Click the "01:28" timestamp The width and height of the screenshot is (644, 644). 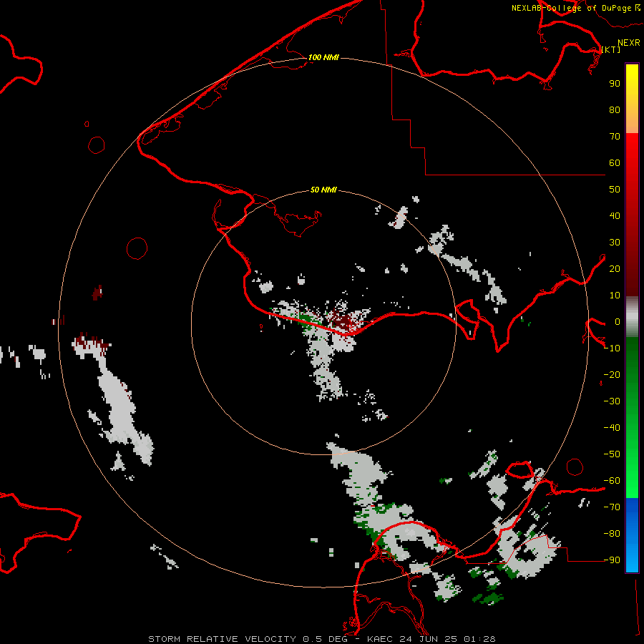(479, 639)
